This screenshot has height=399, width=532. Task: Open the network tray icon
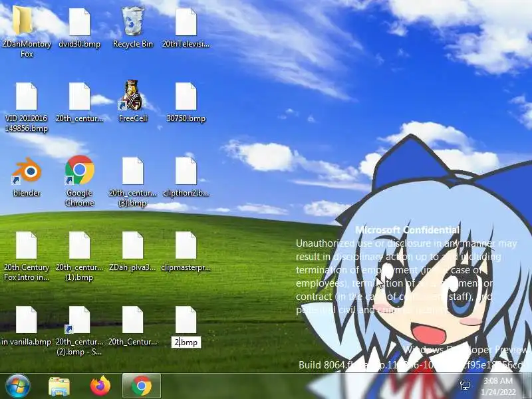(x=465, y=386)
